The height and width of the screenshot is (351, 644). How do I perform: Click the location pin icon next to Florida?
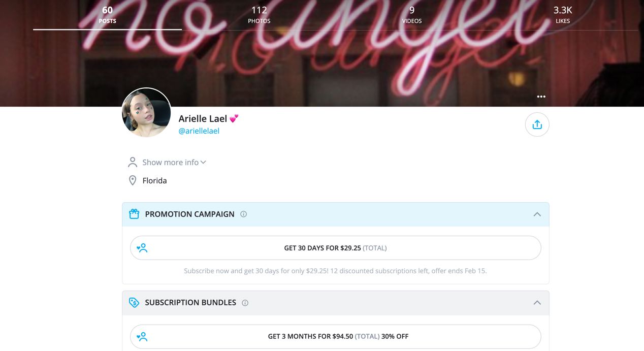[x=133, y=180]
